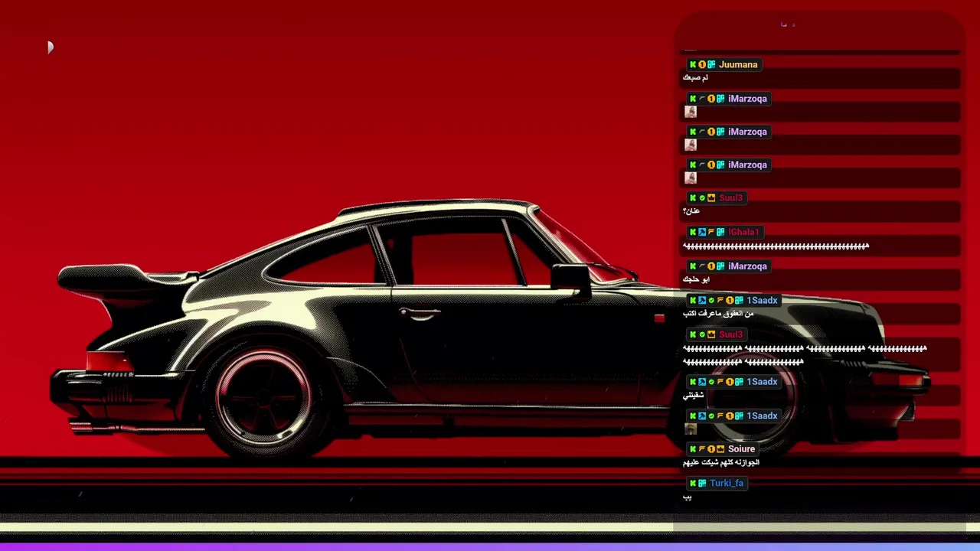
Task: Open IGhala1's username in chat
Action: tap(743, 232)
